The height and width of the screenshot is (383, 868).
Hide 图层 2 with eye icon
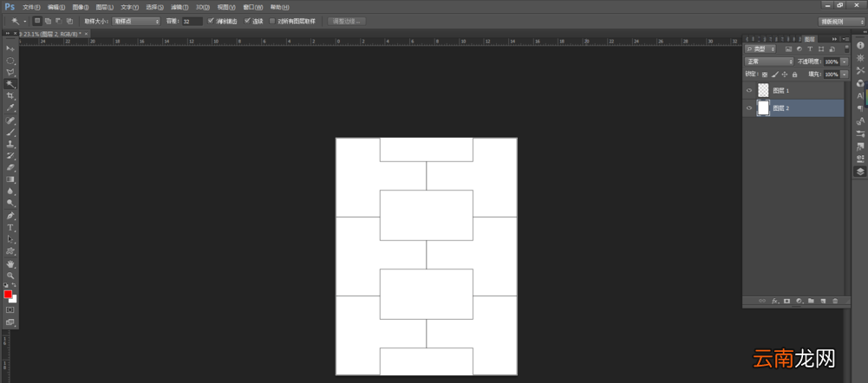click(749, 108)
